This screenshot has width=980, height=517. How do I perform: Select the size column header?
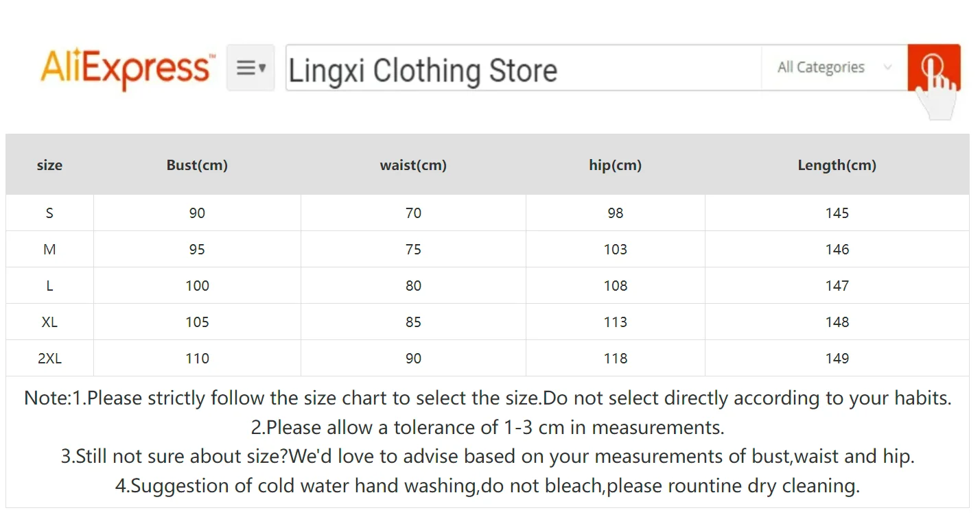pos(49,165)
